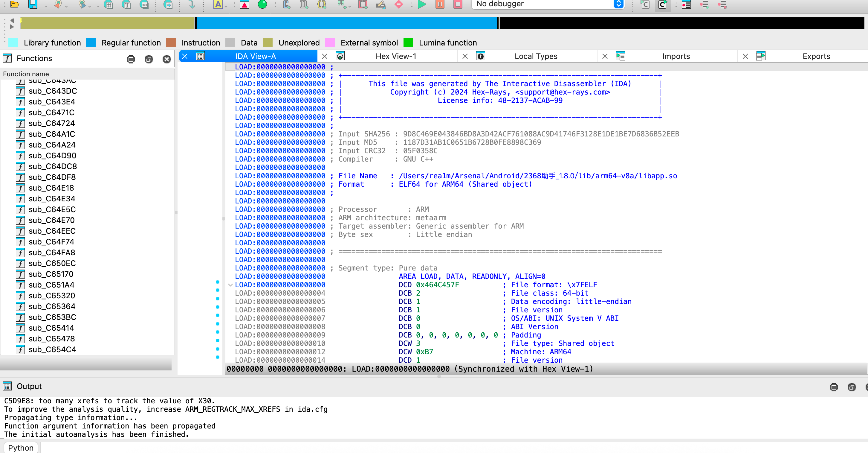
Task: Click the red triangle toolbar icon
Action: coord(244,4)
